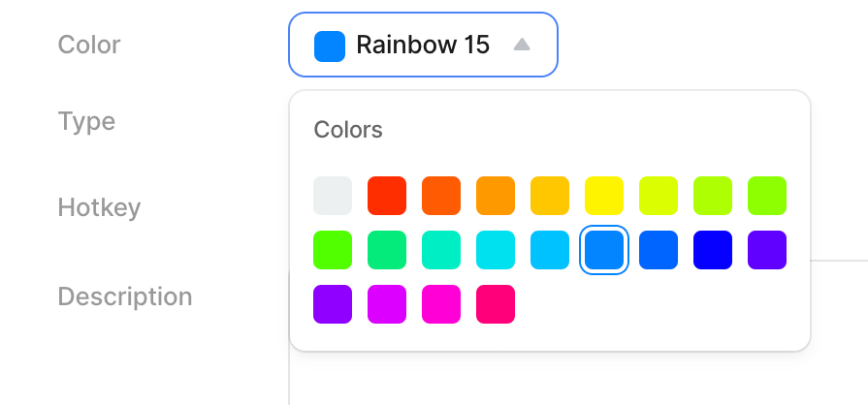Select the cyan color swatch
This screenshot has width=868, height=405.
point(496,250)
